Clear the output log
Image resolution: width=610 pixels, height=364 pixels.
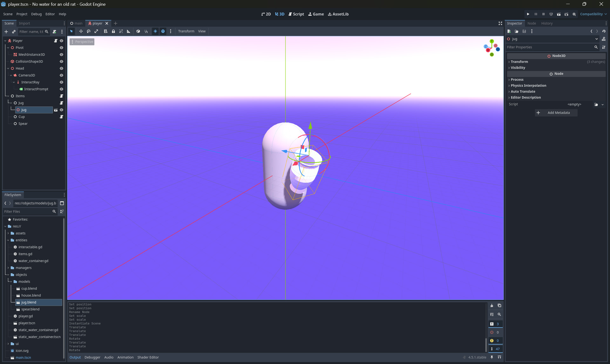click(492, 306)
